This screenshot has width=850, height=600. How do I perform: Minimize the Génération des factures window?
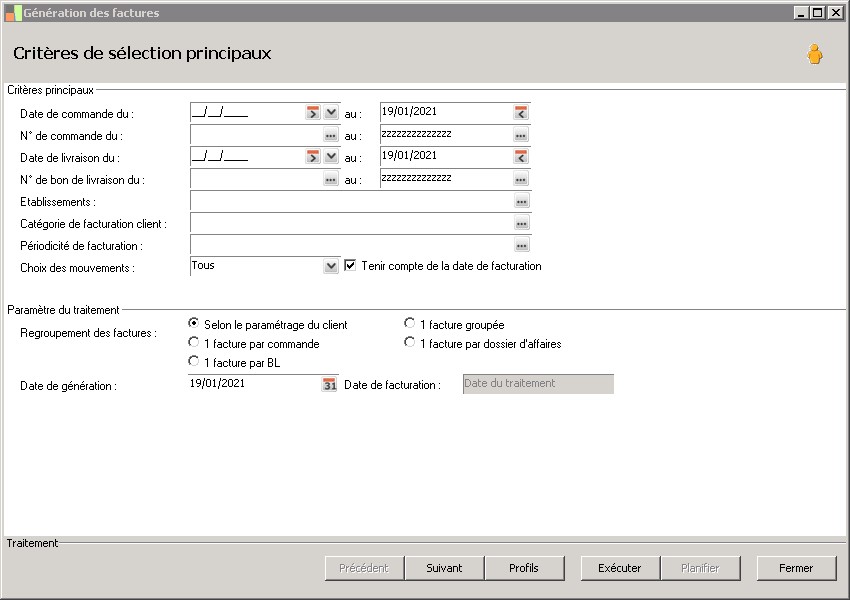tap(801, 12)
